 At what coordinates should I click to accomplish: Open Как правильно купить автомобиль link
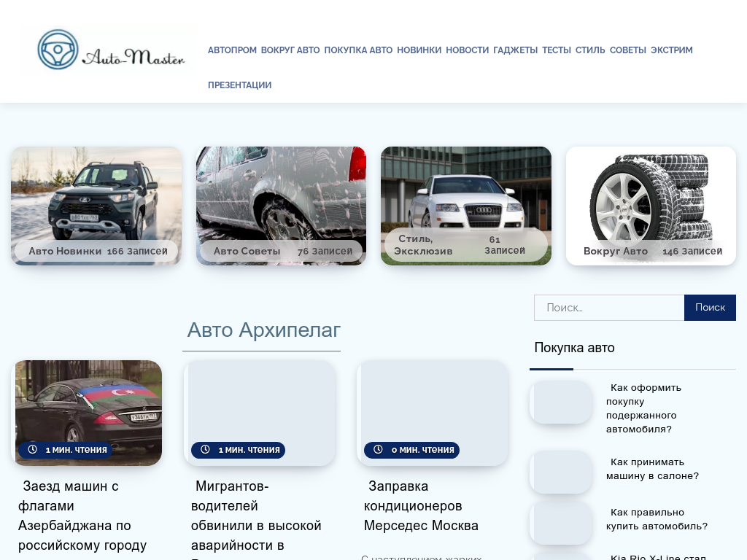tap(657, 519)
